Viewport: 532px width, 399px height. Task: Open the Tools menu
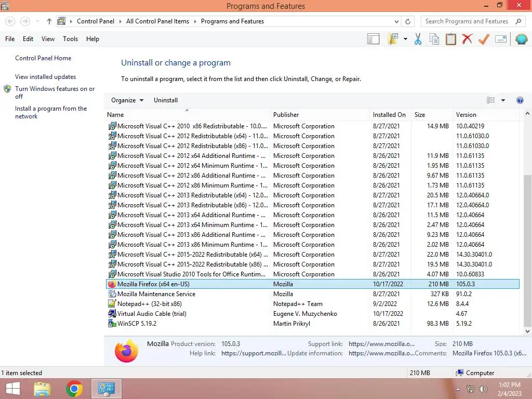(x=70, y=39)
